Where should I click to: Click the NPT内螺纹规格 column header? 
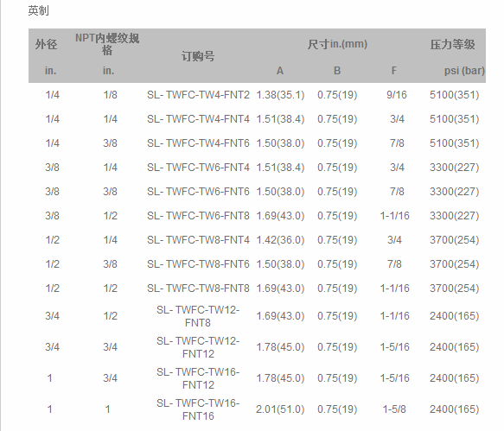[x=107, y=44]
